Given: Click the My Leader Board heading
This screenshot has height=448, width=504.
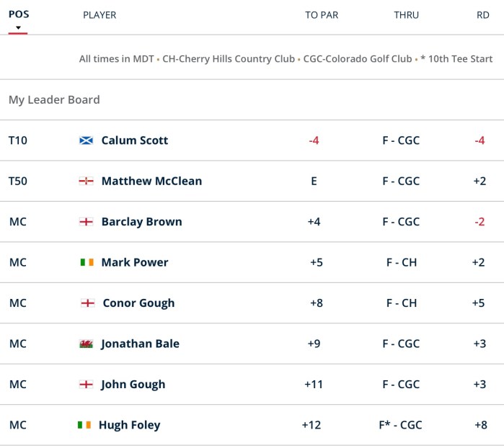Looking at the screenshot, I should click(x=54, y=100).
